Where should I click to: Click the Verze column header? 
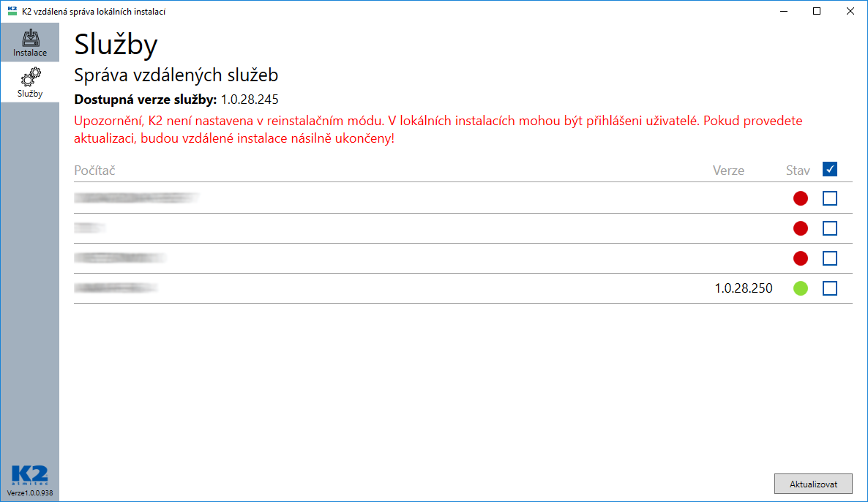pyautogui.click(x=728, y=171)
